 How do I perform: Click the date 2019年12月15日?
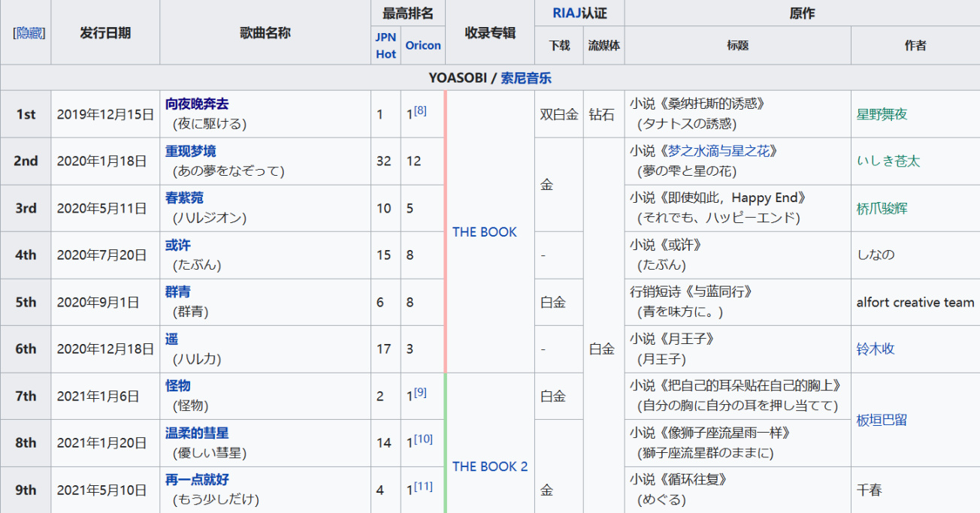click(105, 114)
